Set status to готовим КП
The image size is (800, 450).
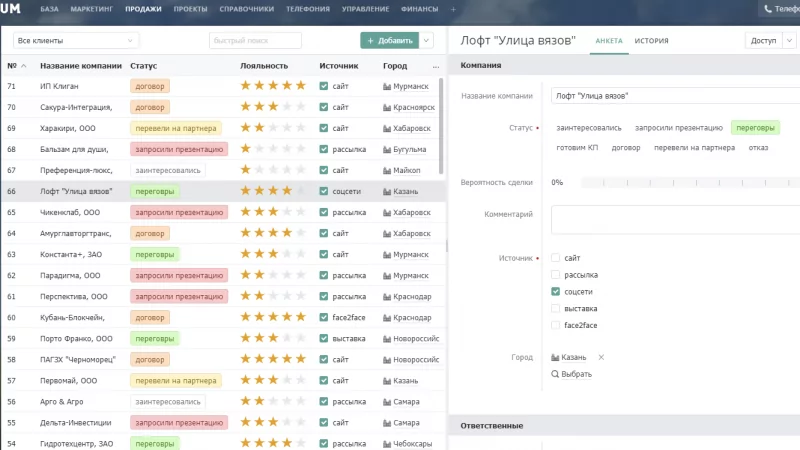click(x=577, y=147)
